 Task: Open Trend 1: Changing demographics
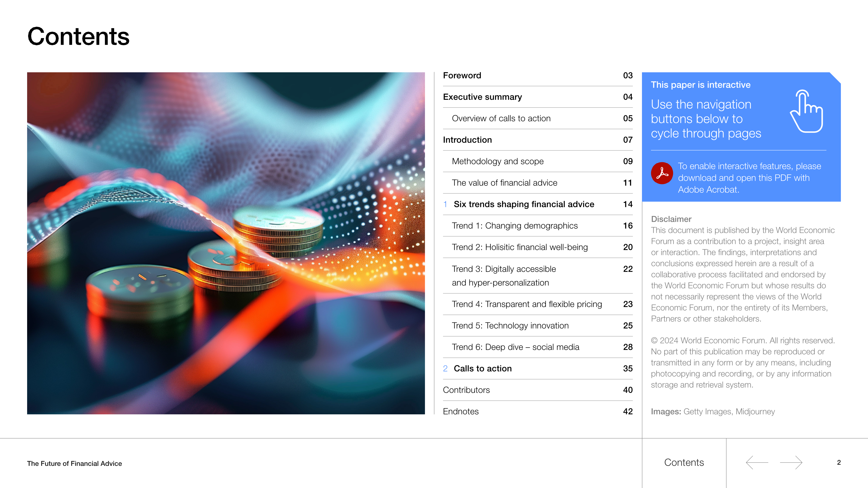538,226
